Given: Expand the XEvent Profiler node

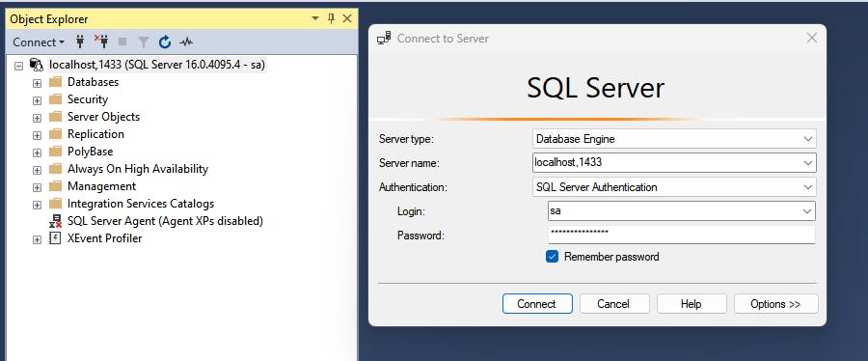Looking at the screenshot, I should pos(37,239).
